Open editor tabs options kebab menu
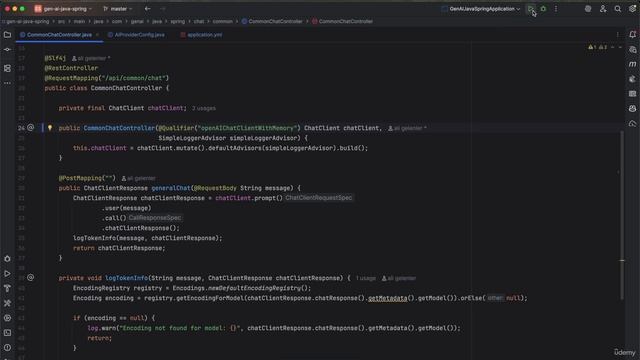The image size is (640, 360). point(618,35)
